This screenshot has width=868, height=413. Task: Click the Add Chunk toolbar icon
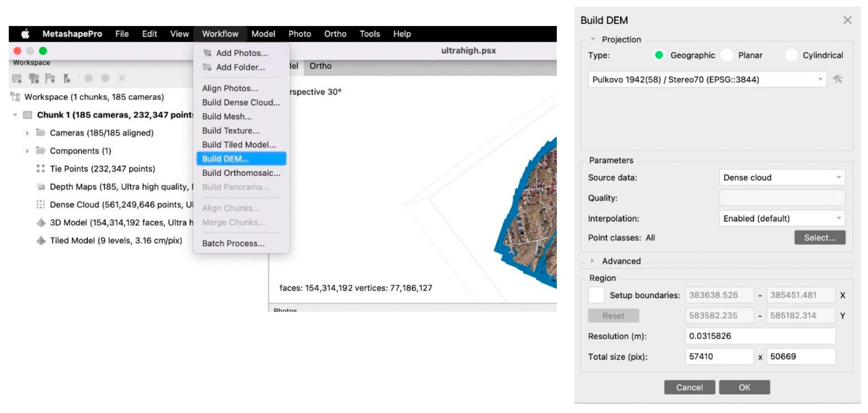click(x=17, y=78)
